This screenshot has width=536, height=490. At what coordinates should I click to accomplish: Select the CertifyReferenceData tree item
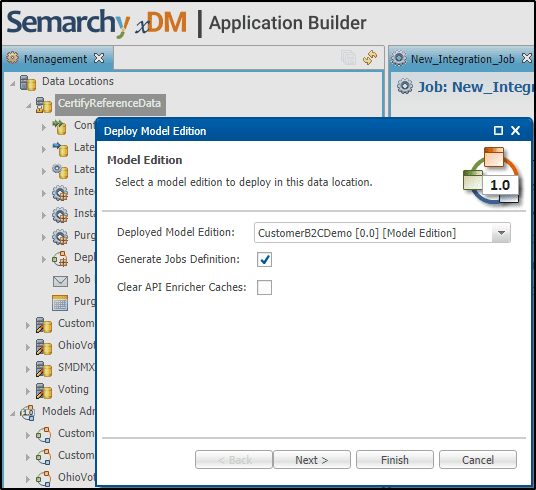click(110, 105)
